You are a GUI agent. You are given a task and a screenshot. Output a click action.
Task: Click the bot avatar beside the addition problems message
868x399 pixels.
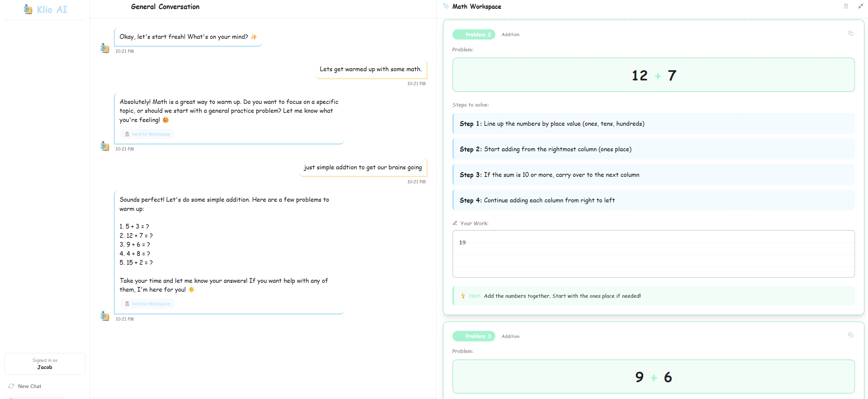pos(105,316)
